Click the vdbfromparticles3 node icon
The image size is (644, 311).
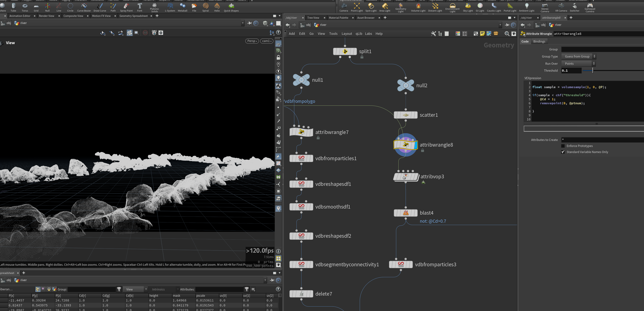(401, 264)
